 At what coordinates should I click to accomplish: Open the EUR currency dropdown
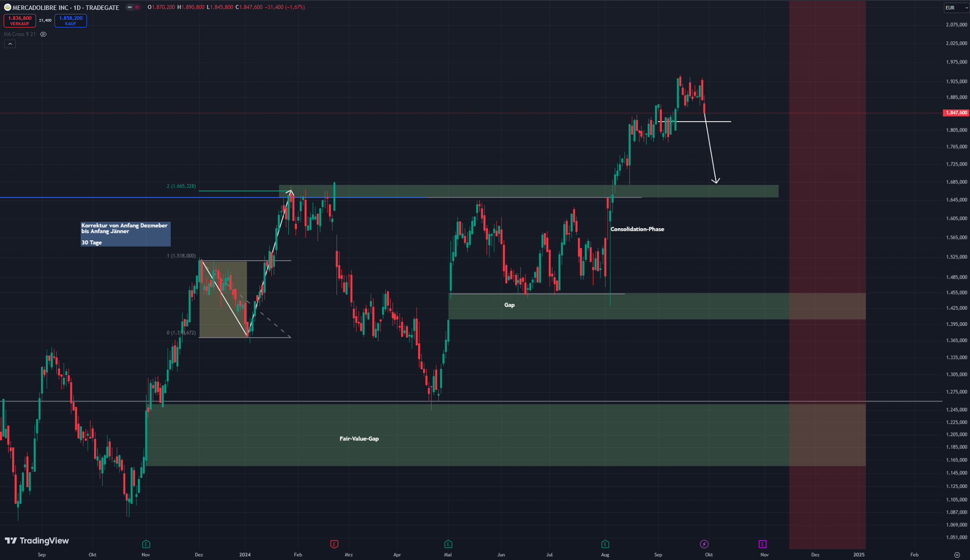point(956,8)
